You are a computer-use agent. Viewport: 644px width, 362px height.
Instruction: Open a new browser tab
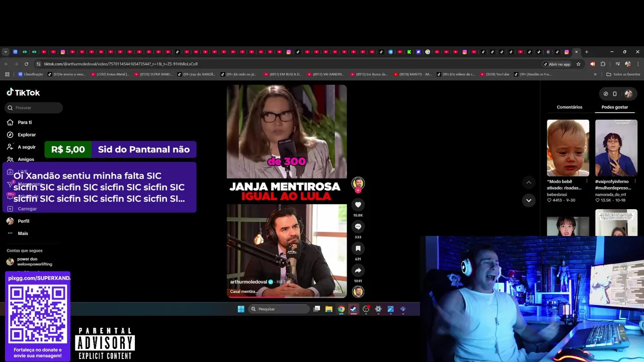(586, 52)
